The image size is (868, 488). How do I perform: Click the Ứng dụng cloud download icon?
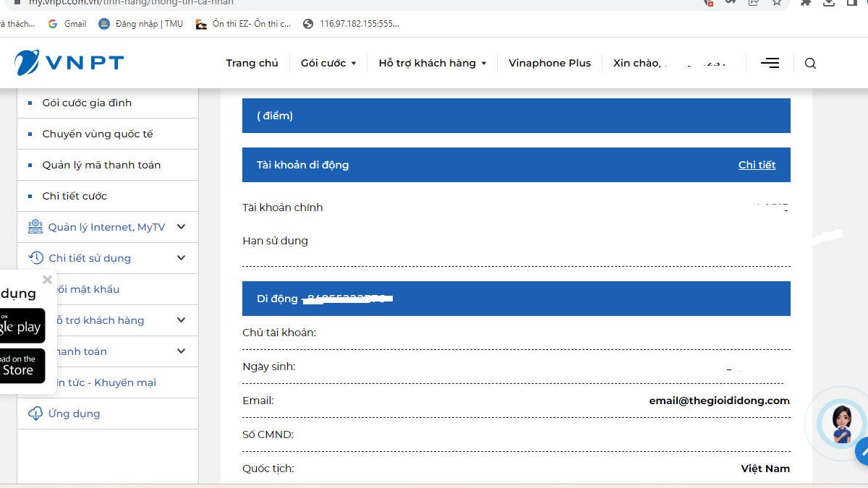click(x=35, y=414)
